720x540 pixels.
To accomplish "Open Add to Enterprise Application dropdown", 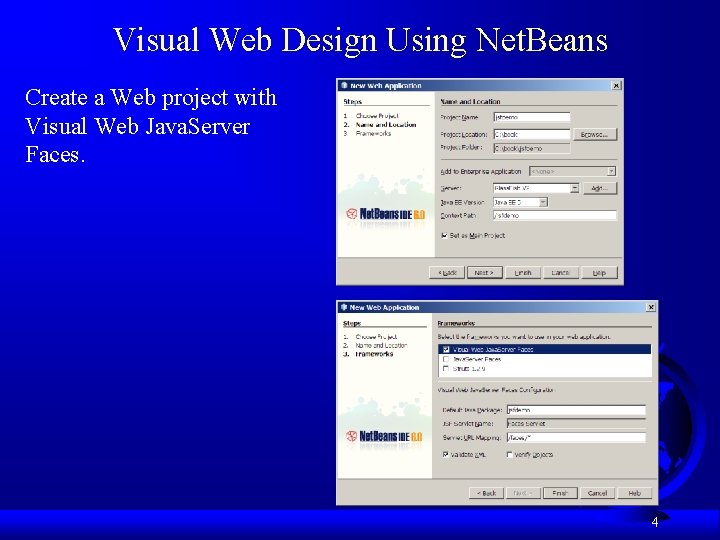I will [572, 171].
